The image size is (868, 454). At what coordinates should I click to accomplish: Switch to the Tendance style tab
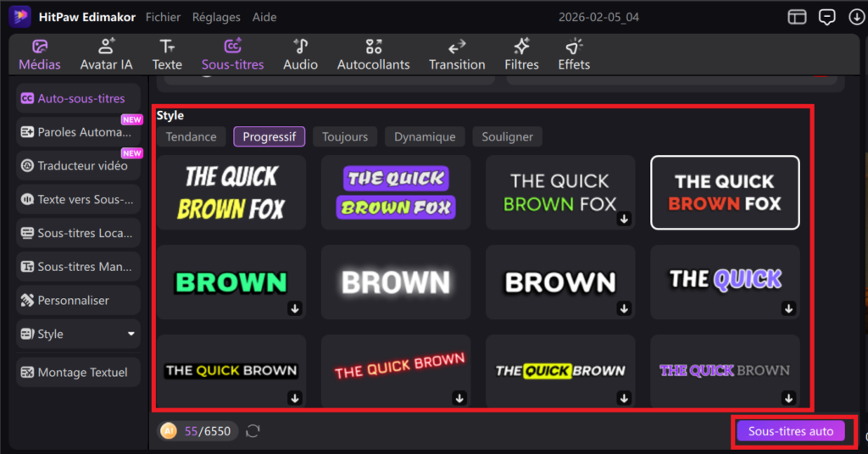click(x=191, y=136)
